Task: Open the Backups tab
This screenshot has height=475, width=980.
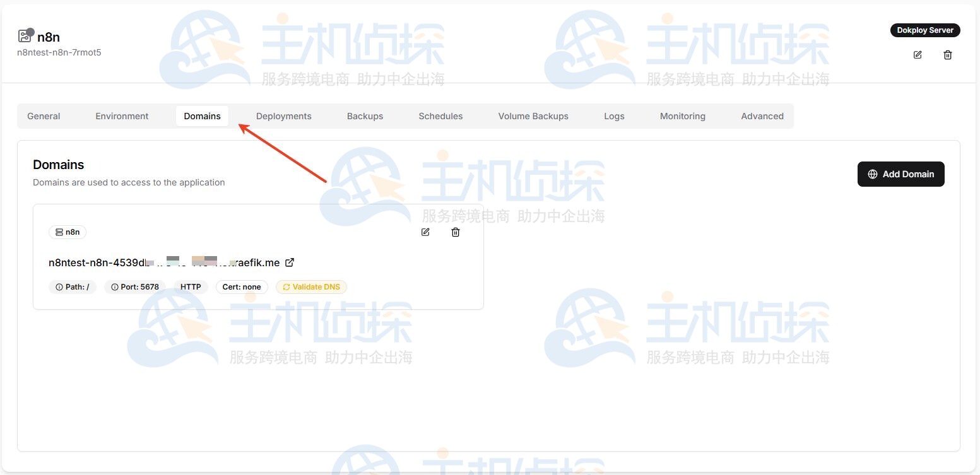Action: click(365, 116)
